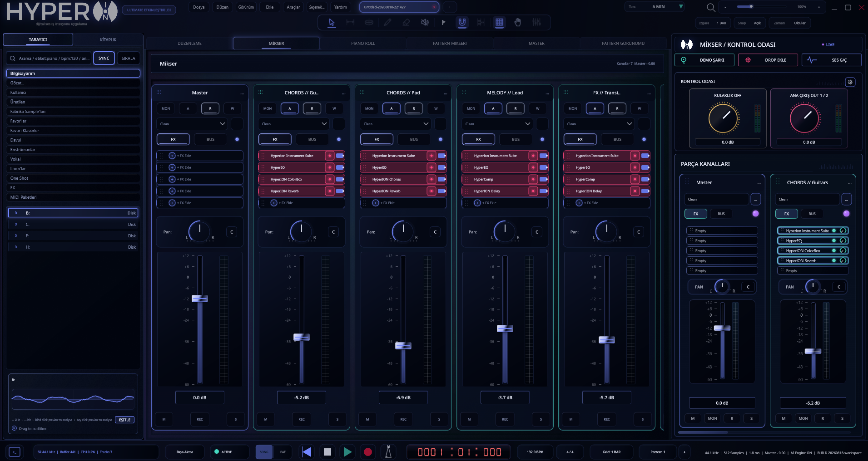Click the -5.2 dB value box on CHORDS // Gu..
The height and width of the screenshot is (461, 868).
[302, 397]
